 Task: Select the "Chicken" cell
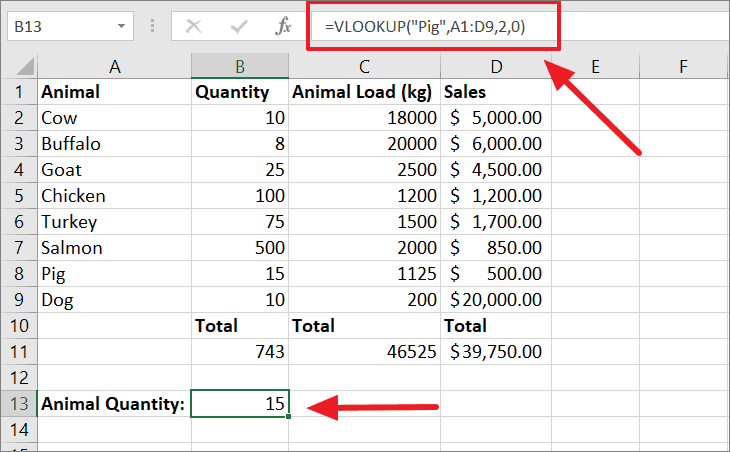point(115,196)
